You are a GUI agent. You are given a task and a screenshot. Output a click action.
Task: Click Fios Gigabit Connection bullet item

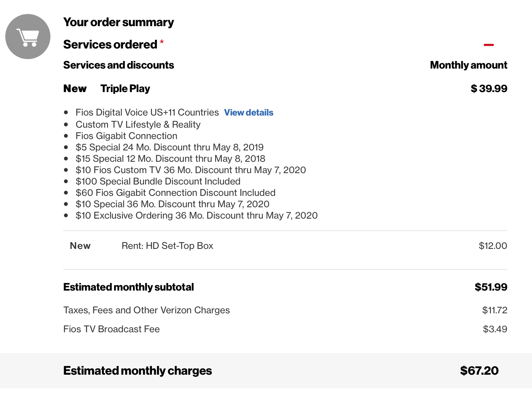pyautogui.click(x=127, y=136)
